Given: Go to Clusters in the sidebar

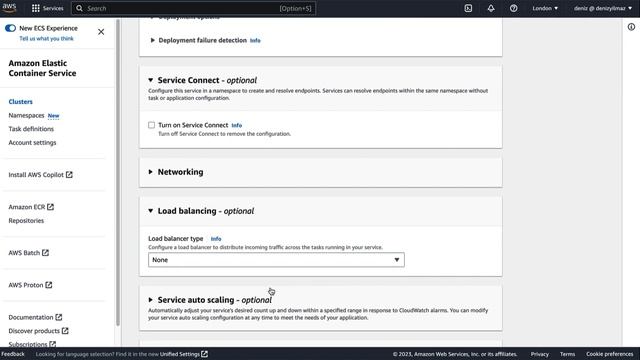Looking at the screenshot, I should tap(20, 102).
